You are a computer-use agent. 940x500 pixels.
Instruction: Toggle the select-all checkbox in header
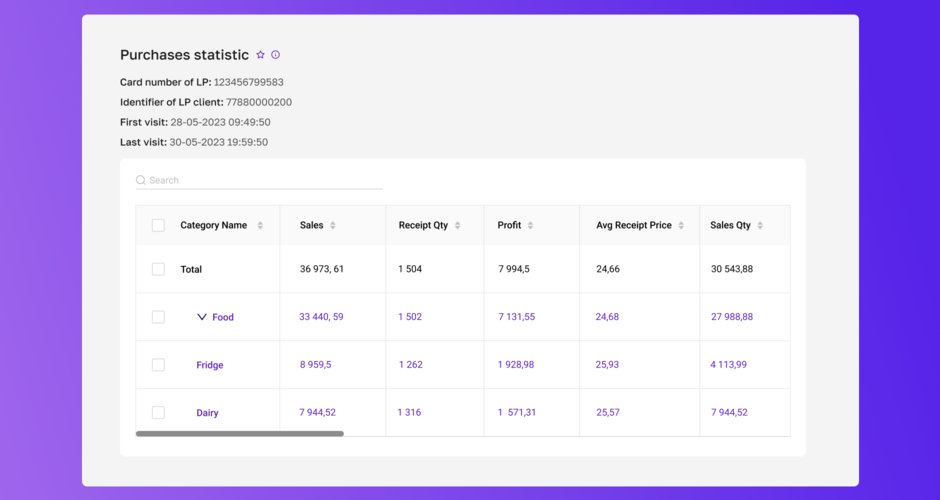tap(158, 226)
